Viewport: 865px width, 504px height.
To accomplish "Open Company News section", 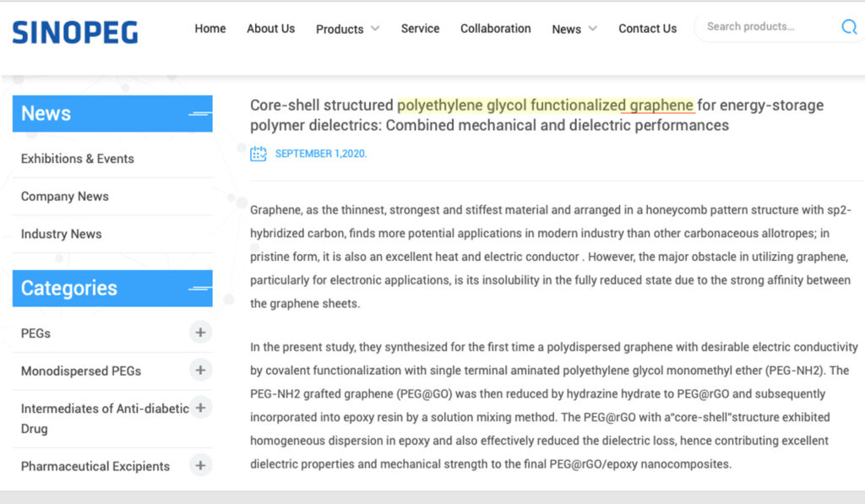I will click(x=65, y=197).
